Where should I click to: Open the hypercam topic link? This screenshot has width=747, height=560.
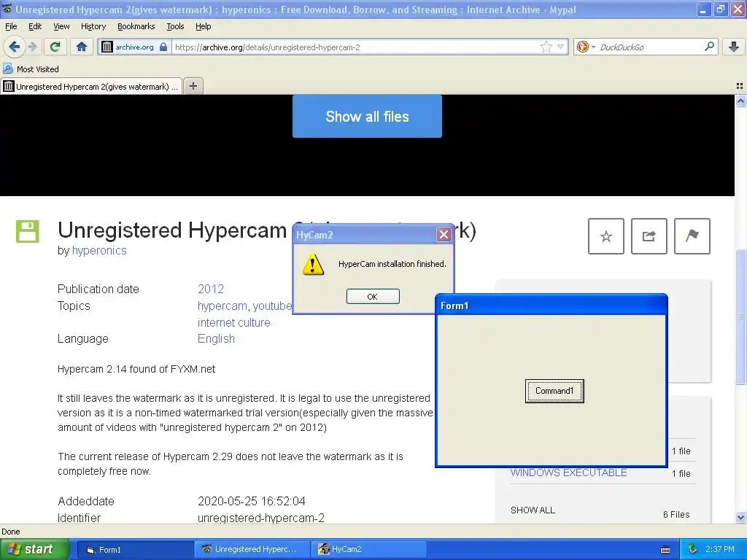point(222,306)
